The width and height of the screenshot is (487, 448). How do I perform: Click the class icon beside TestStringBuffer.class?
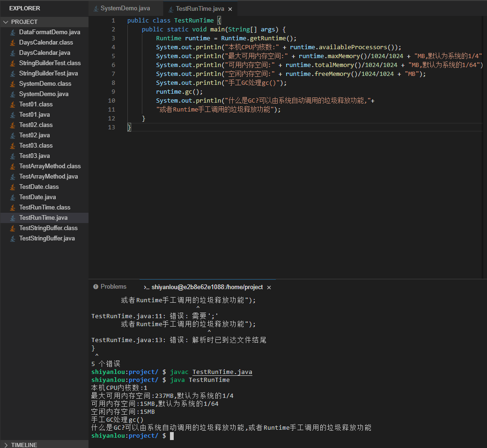13,228
